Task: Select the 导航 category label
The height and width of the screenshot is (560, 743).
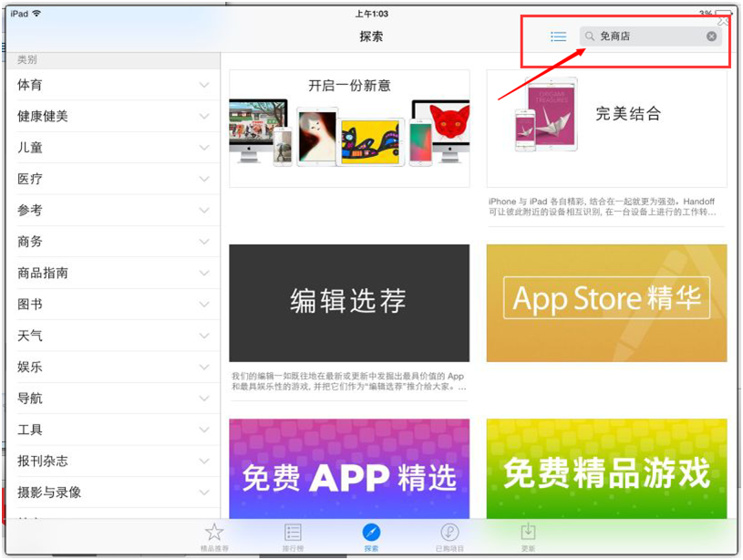Action: pos(30,399)
